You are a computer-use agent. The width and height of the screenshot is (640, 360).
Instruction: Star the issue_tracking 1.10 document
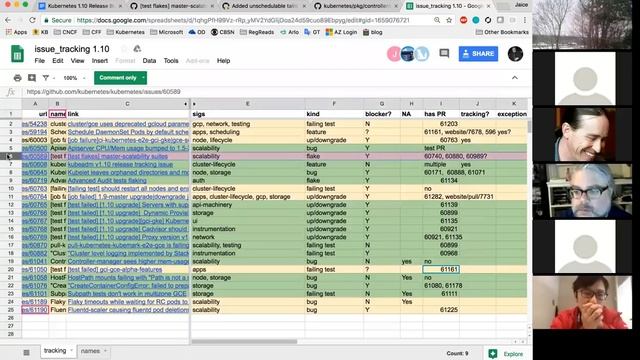coord(124,49)
